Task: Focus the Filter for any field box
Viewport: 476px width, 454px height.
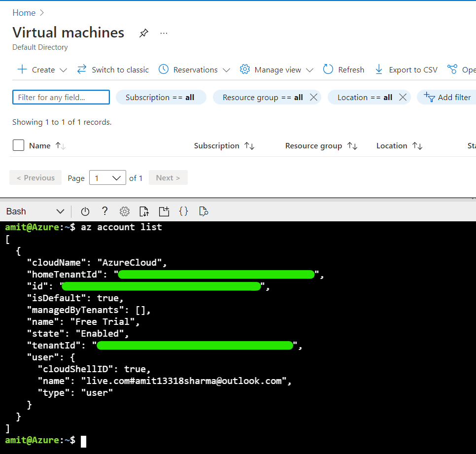Action: (x=61, y=97)
